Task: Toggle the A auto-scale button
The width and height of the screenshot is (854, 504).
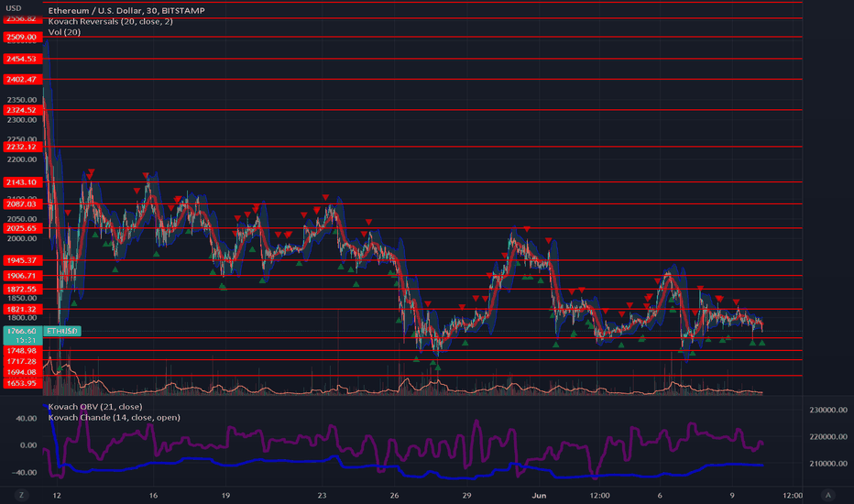Action: click(827, 495)
